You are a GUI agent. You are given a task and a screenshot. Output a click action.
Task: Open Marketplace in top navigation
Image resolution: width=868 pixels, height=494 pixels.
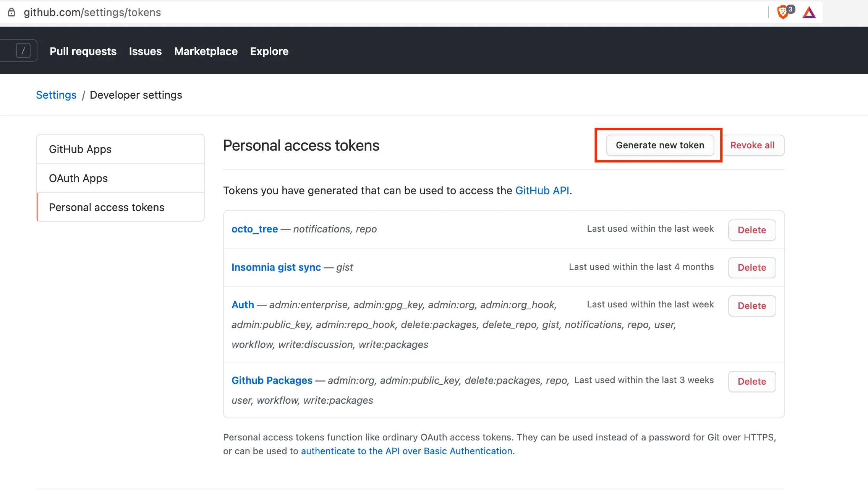tap(206, 51)
